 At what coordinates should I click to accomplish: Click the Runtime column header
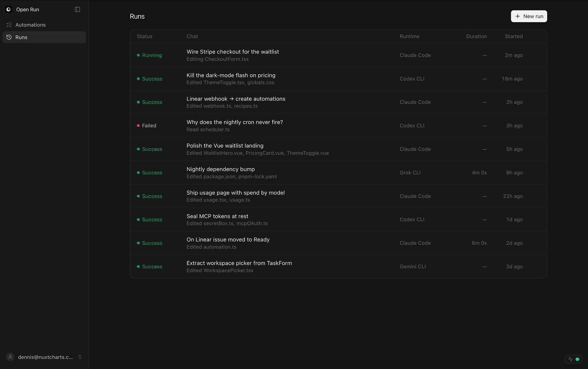[x=409, y=37]
